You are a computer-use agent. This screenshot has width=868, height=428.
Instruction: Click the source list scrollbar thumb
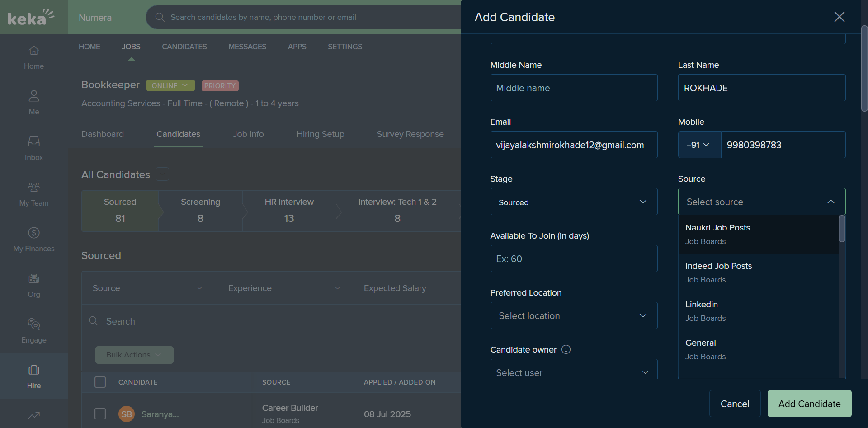coord(842,229)
